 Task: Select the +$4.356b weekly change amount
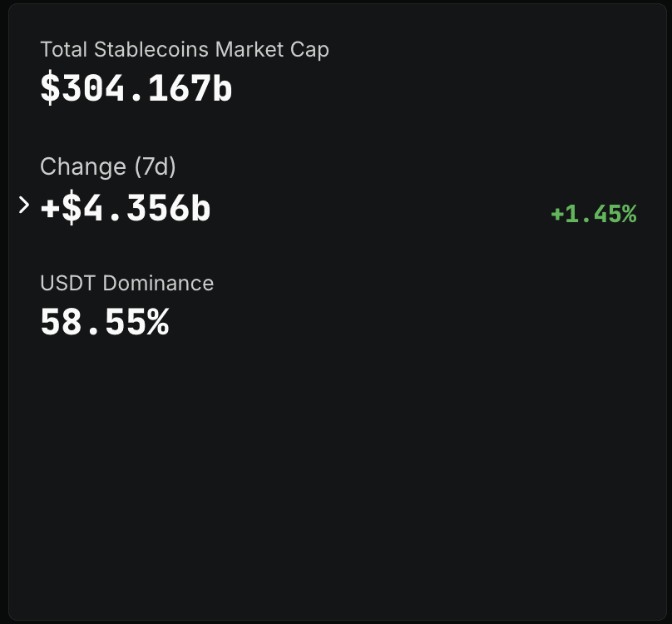[x=126, y=209]
